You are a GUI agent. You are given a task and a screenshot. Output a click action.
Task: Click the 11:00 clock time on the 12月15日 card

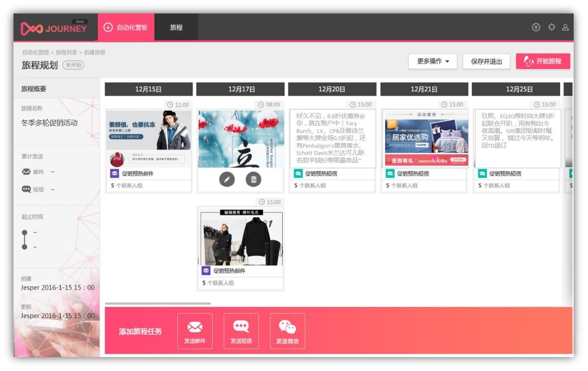pyautogui.click(x=178, y=105)
